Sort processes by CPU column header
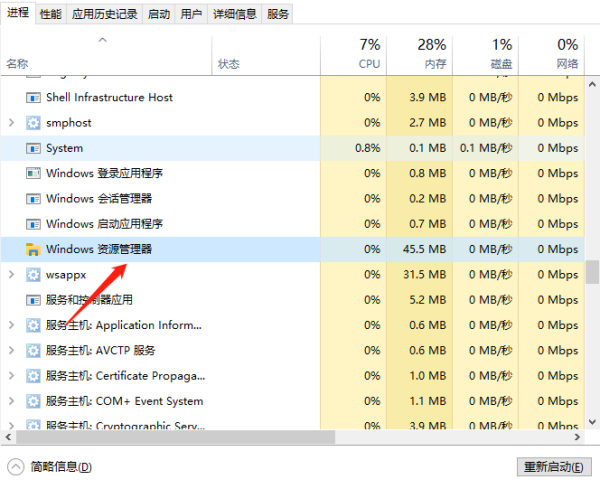The height and width of the screenshot is (489, 600). [x=355, y=54]
